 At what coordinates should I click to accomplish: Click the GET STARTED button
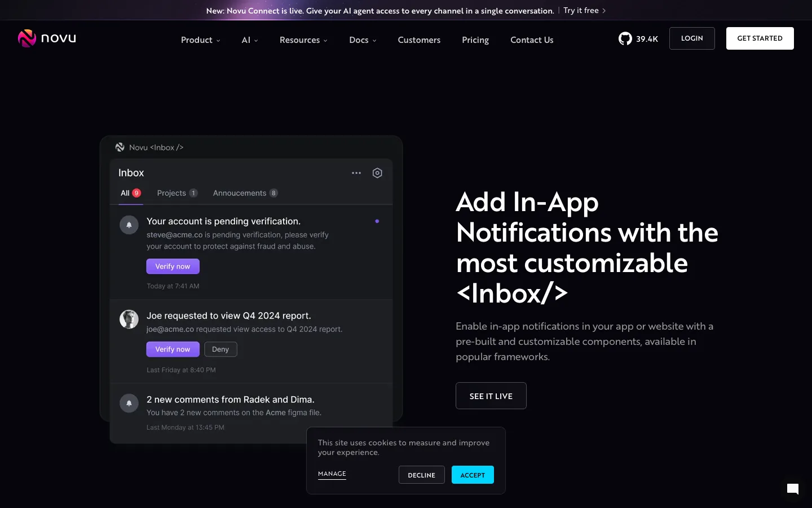(760, 38)
